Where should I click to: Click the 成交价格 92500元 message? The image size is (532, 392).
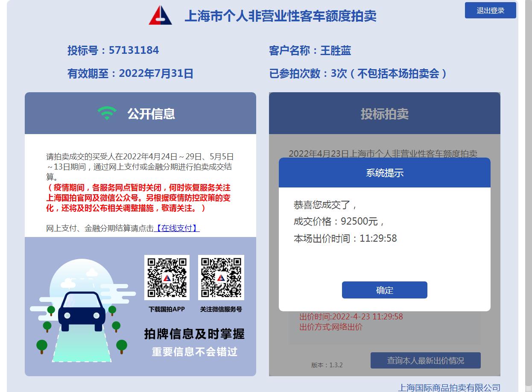339,221
